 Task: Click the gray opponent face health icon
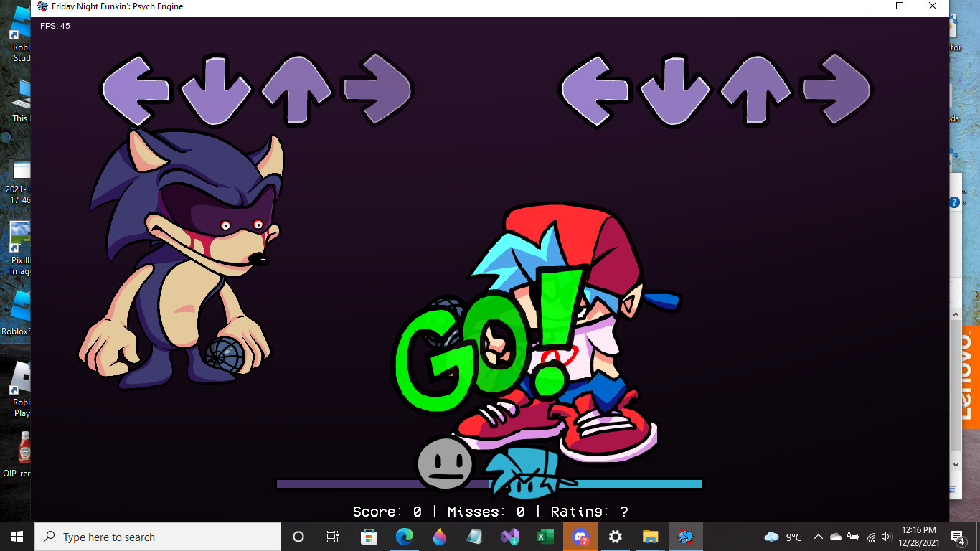(x=445, y=464)
